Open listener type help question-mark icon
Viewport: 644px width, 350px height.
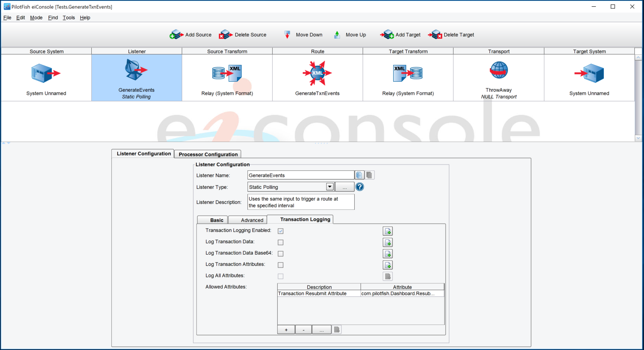click(360, 187)
